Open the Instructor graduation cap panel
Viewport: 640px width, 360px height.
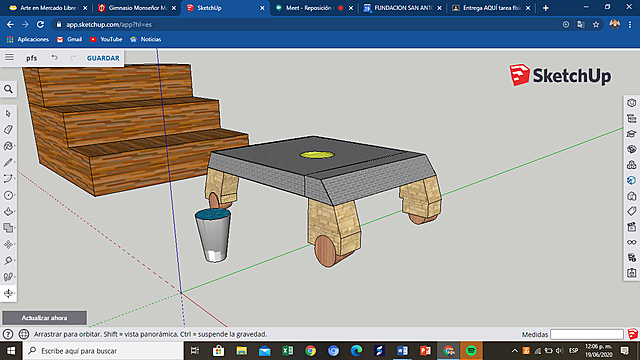[631, 134]
